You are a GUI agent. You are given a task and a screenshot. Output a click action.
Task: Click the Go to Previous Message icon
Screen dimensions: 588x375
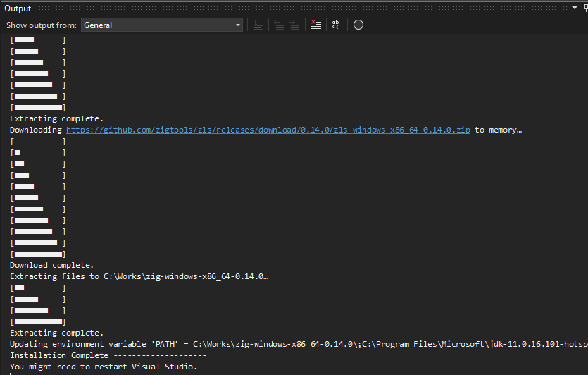tap(278, 25)
